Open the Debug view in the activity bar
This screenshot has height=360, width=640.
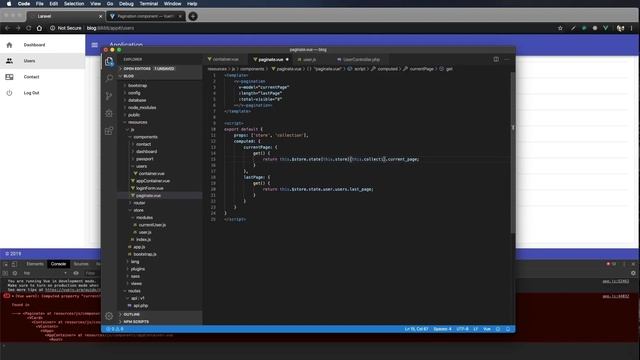109,113
